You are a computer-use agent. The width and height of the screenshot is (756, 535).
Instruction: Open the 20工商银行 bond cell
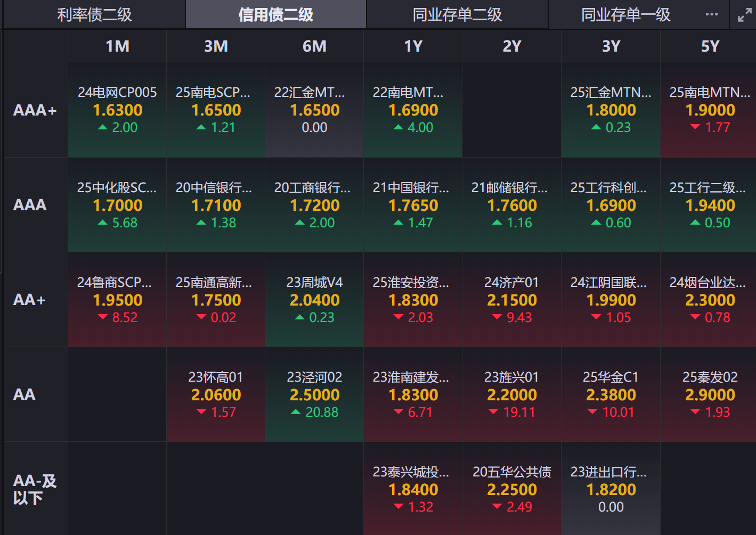pyautogui.click(x=314, y=205)
